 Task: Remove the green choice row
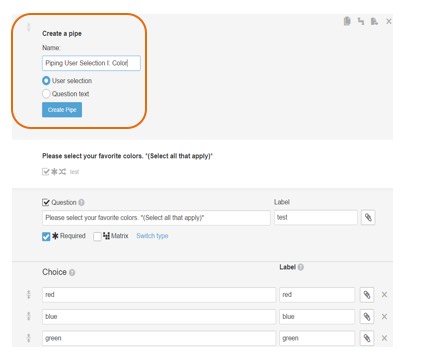[x=384, y=338]
